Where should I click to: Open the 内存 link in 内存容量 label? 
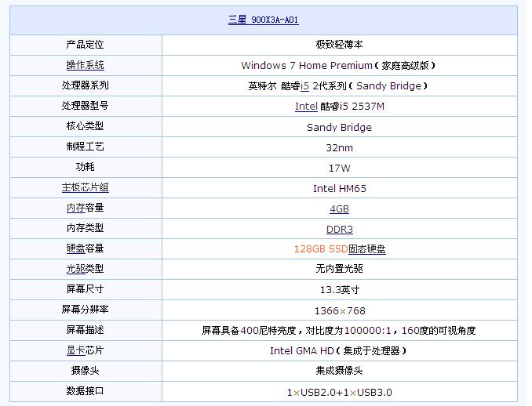tap(75, 208)
